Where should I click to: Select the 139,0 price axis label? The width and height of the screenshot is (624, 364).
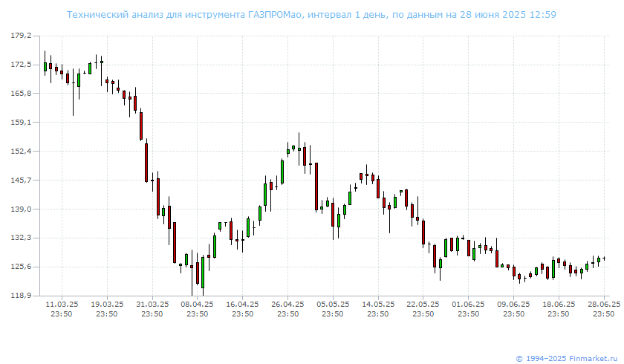[21, 209]
